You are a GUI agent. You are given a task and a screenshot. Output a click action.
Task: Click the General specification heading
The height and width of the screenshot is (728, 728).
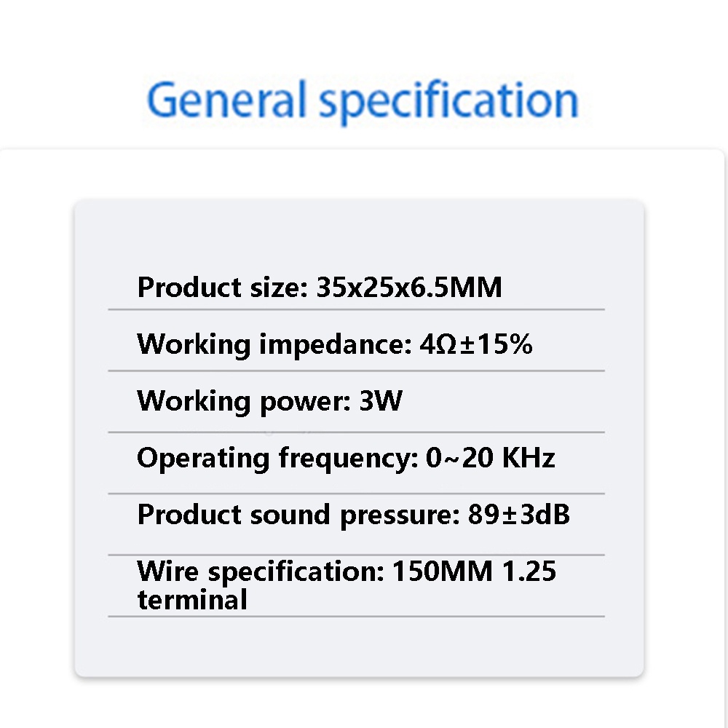click(x=363, y=101)
